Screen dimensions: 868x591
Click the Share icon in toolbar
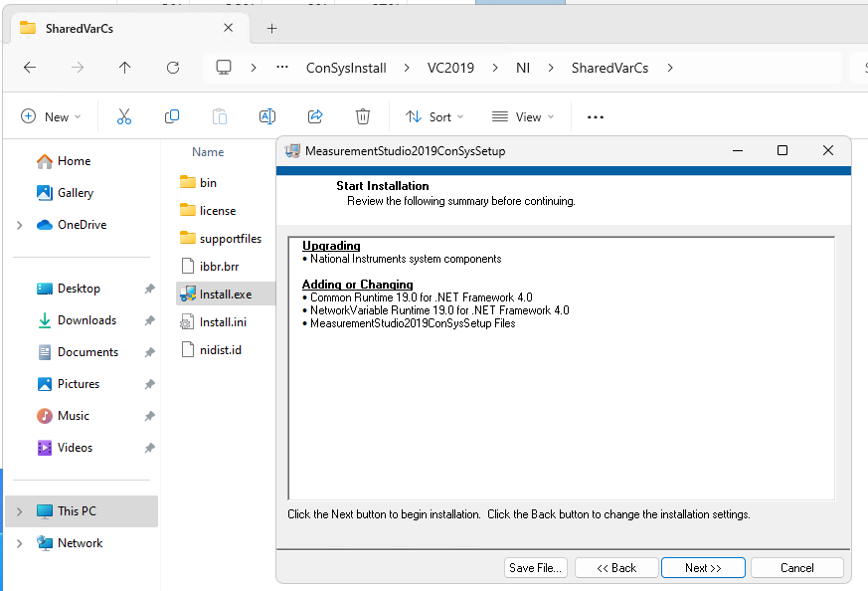[x=315, y=116]
